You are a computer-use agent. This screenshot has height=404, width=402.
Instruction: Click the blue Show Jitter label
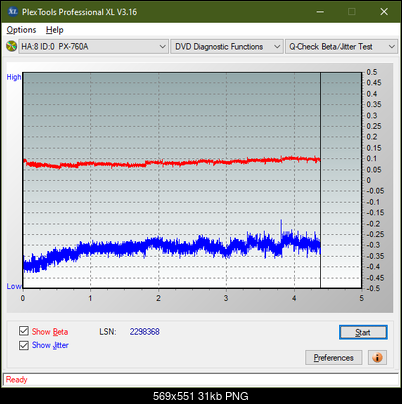(x=50, y=345)
